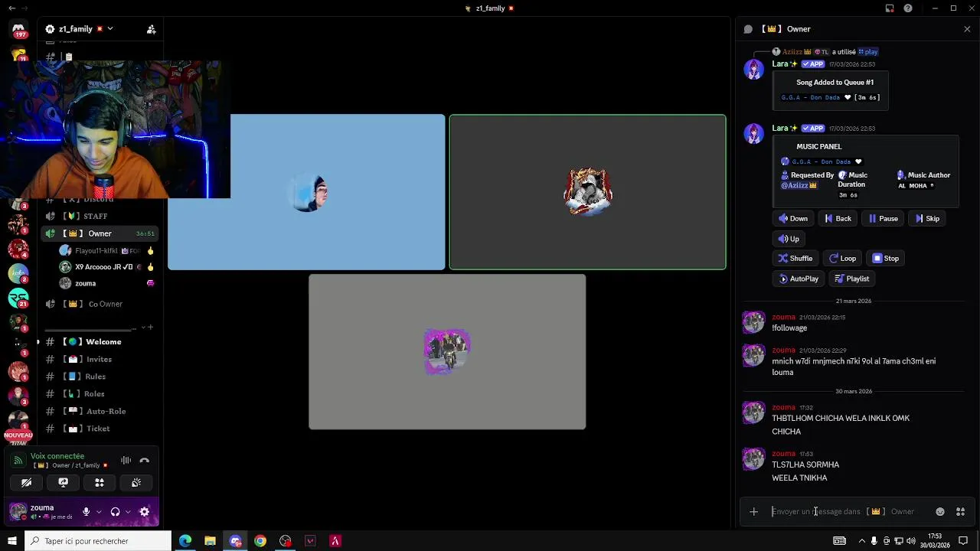
Task: Open the threads icon in chat header
Action: (x=748, y=29)
